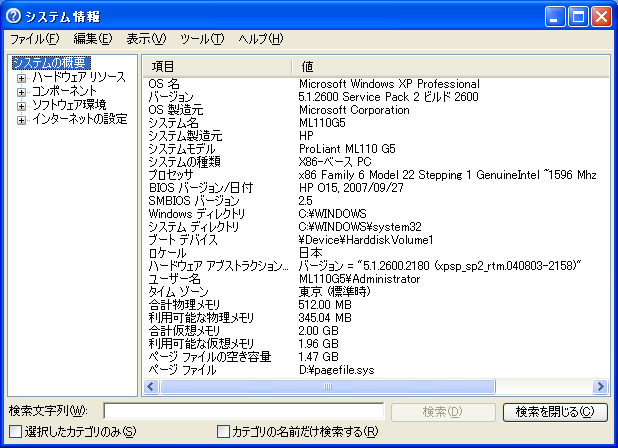The image size is (618, 448).
Task: Select the ページ ファイルの空き容量 row label
Action: point(210,357)
